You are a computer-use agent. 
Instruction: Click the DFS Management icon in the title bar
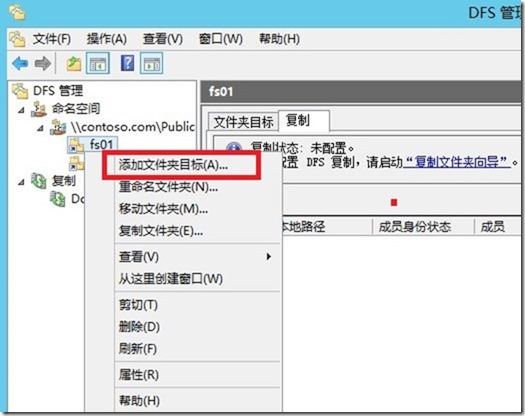pyautogui.click(x=17, y=12)
